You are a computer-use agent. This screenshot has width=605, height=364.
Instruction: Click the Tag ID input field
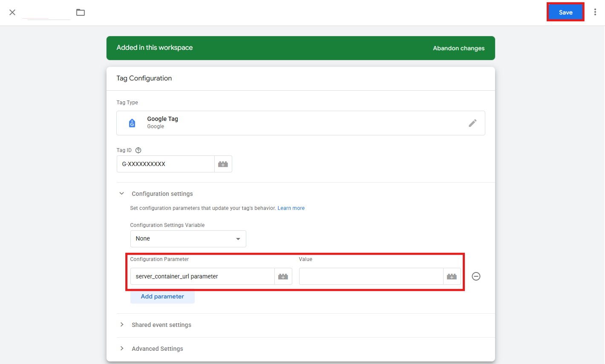(166, 164)
